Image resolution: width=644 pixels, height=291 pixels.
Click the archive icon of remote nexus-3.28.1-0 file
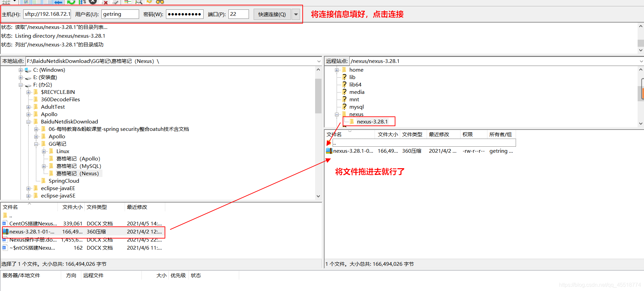point(329,151)
